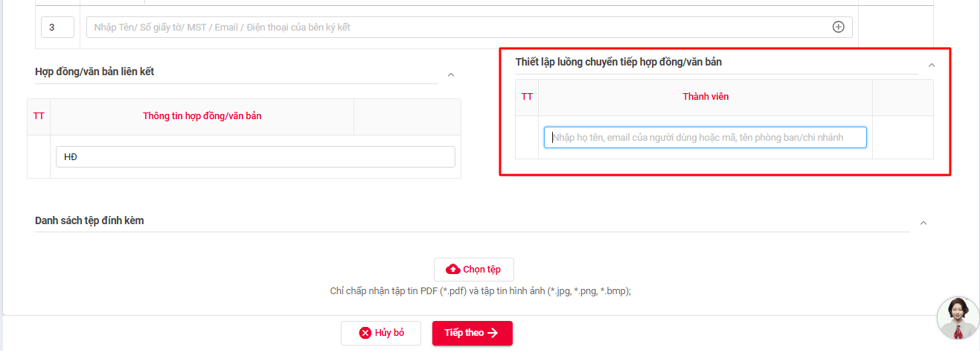The height and width of the screenshot is (353, 980).
Task: Click the red X icon on Hủy bỏ
Action: coord(365,333)
